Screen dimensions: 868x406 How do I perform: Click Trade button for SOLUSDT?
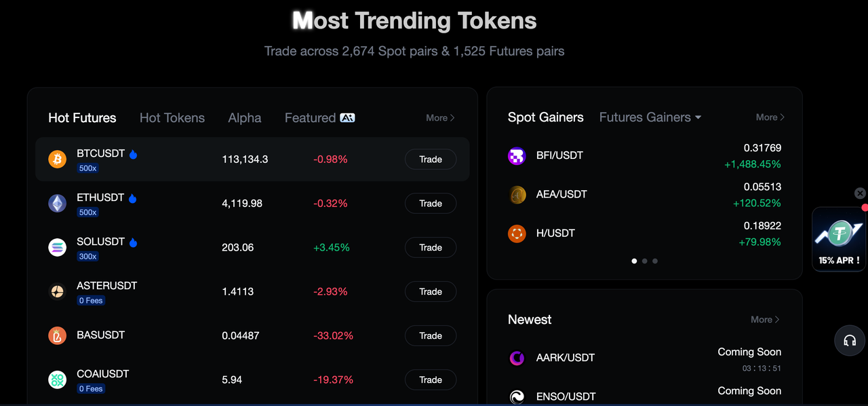(x=431, y=248)
